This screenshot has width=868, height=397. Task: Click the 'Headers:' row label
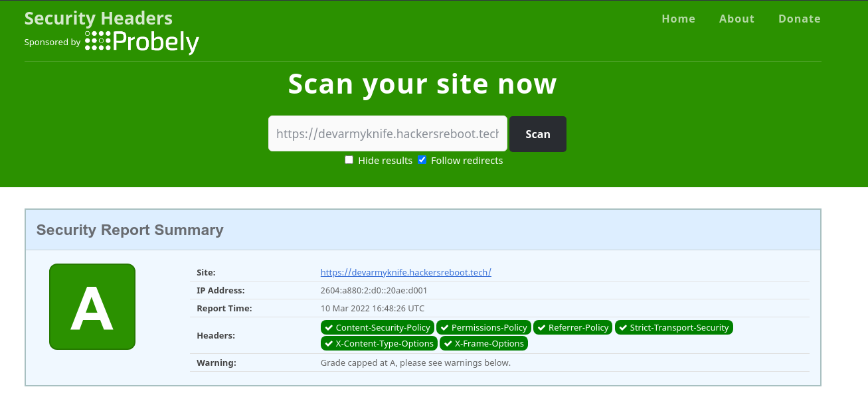coord(216,336)
